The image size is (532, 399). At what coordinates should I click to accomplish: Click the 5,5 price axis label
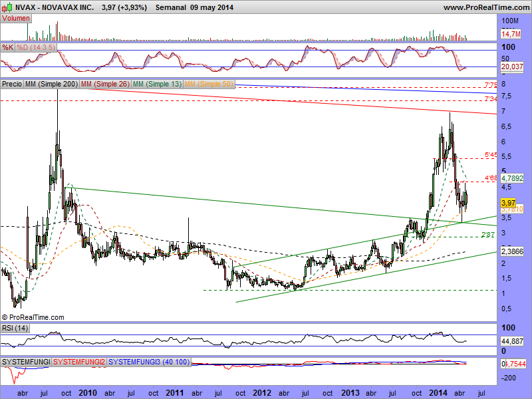coord(507,157)
